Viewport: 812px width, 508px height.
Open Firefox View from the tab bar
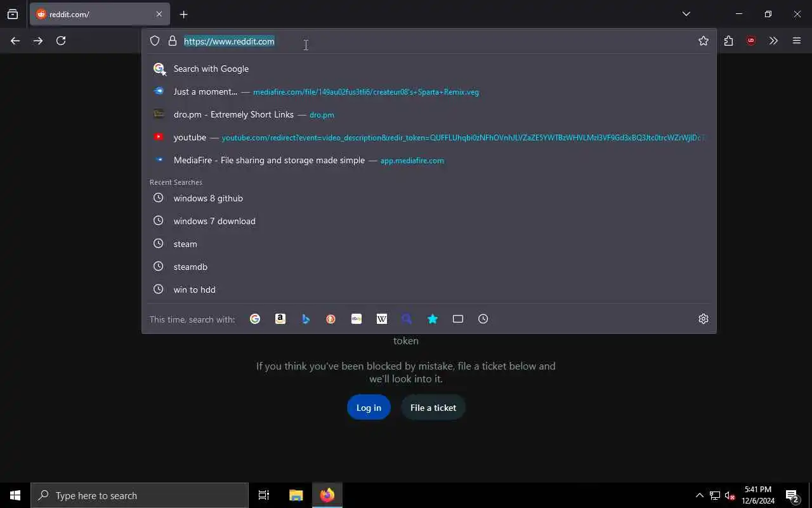coord(13,14)
